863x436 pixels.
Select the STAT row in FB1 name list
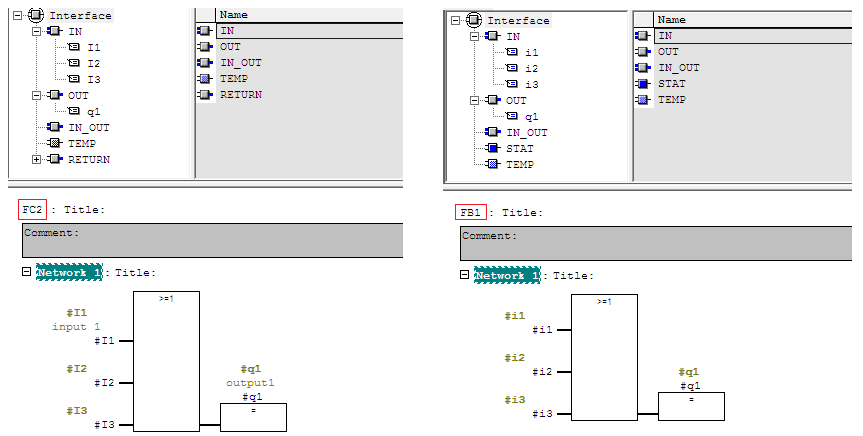point(671,84)
